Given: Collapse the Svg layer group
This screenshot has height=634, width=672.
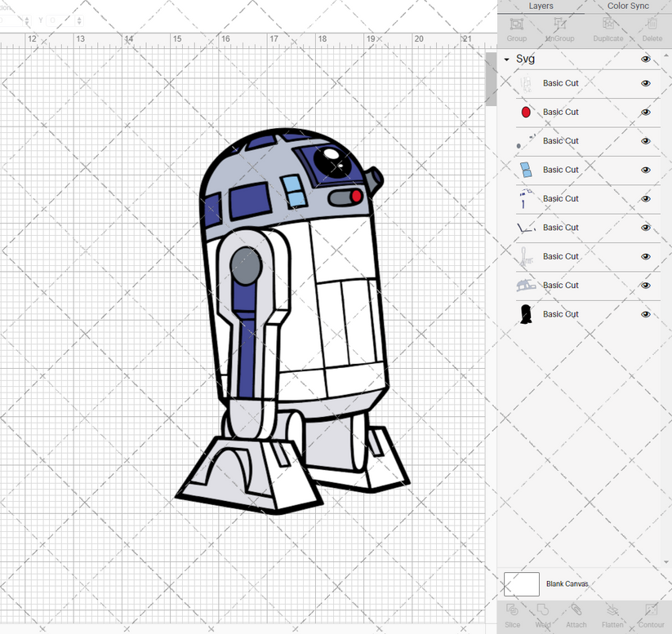Looking at the screenshot, I should click(x=507, y=59).
